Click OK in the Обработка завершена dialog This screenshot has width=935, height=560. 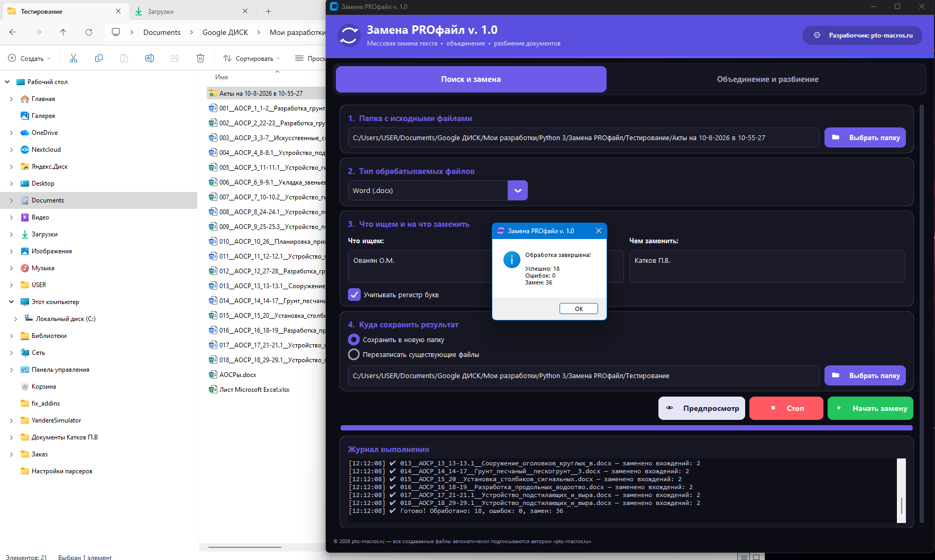[579, 309]
